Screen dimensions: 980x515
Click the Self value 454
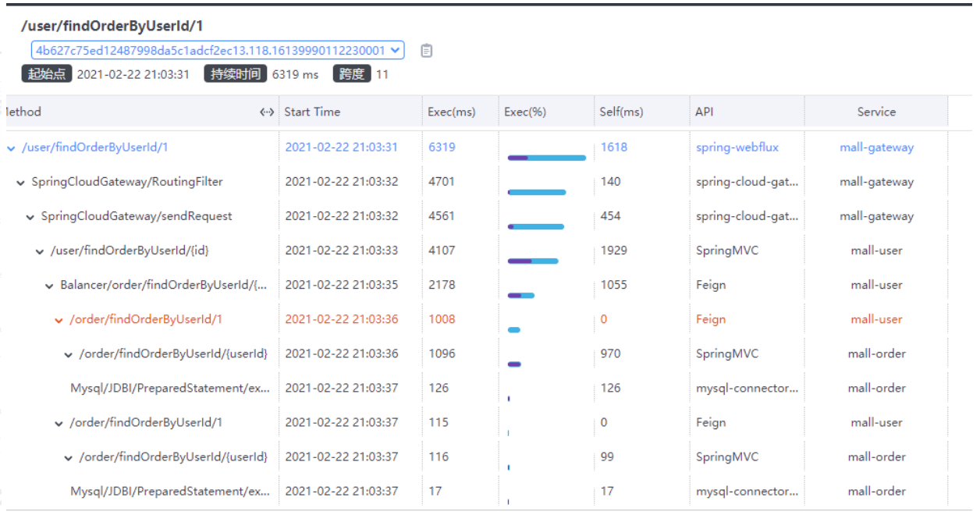(611, 215)
